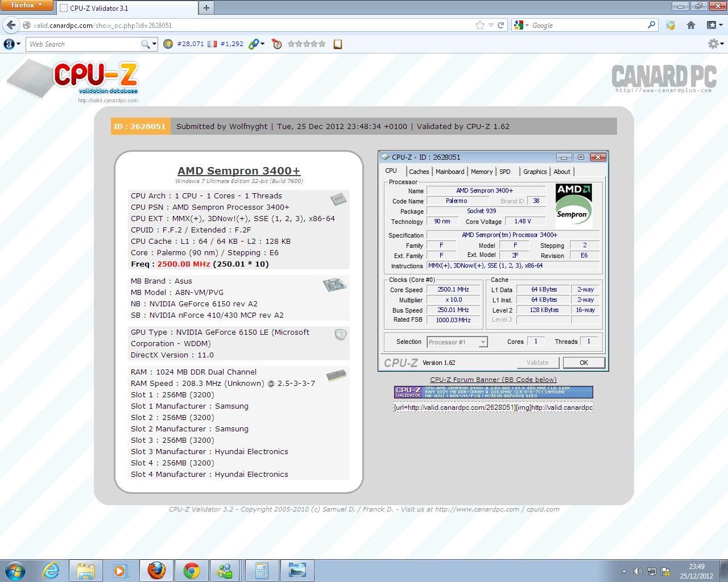This screenshot has height=582, width=728.
Task: Open the bookmarks menu dropdown button
Action: [715, 25]
